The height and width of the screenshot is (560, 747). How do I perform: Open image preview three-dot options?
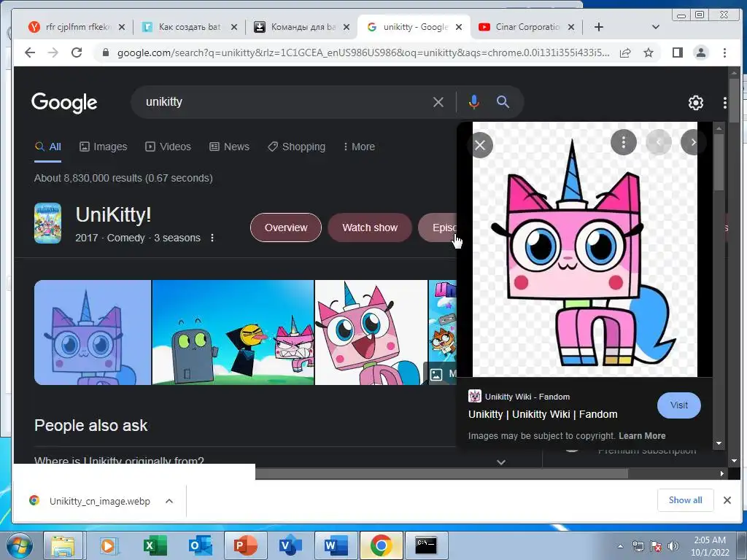(x=624, y=142)
